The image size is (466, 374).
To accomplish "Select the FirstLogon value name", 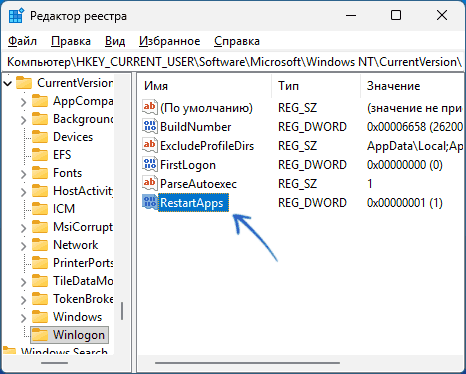I will [188, 165].
